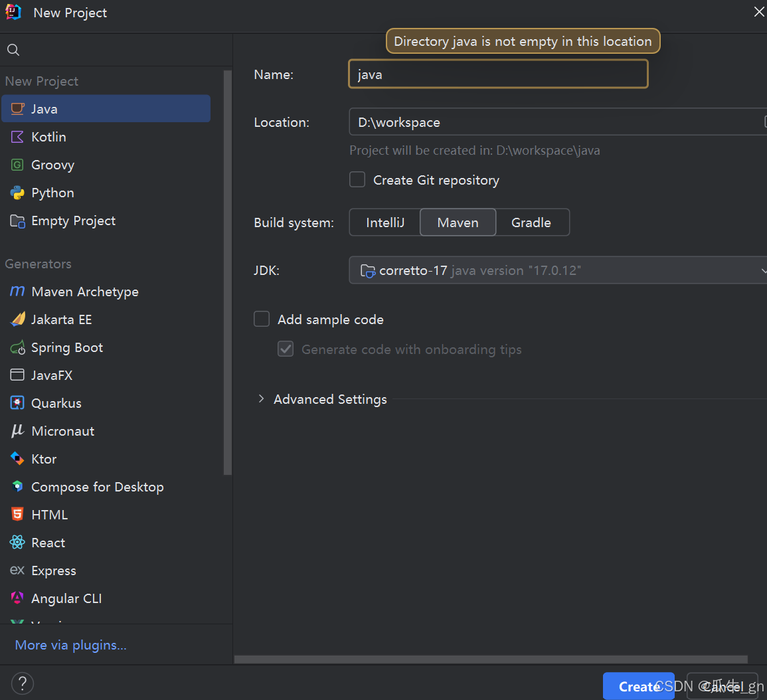The height and width of the screenshot is (700, 767).
Task: Choose Maven build system
Action: pyautogui.click(x=458, y=222)
